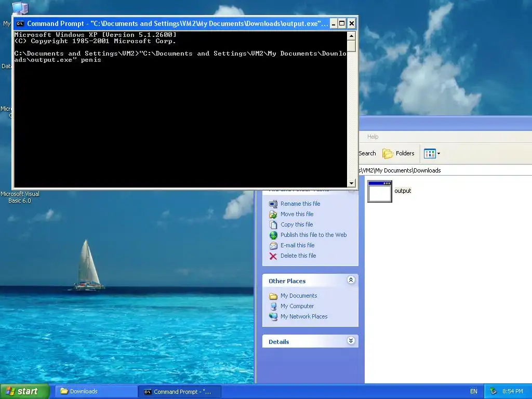Expand the Details panel

point(351,341)
